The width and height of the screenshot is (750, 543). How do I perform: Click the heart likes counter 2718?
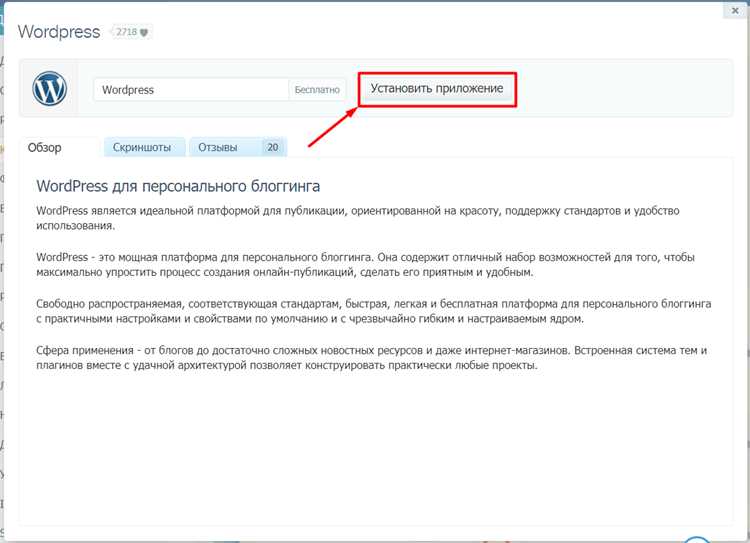[x=132, y=32]
